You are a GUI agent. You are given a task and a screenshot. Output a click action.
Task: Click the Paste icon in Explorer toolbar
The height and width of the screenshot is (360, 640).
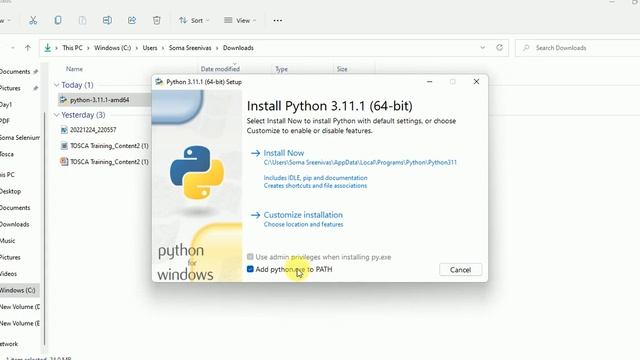82,20
